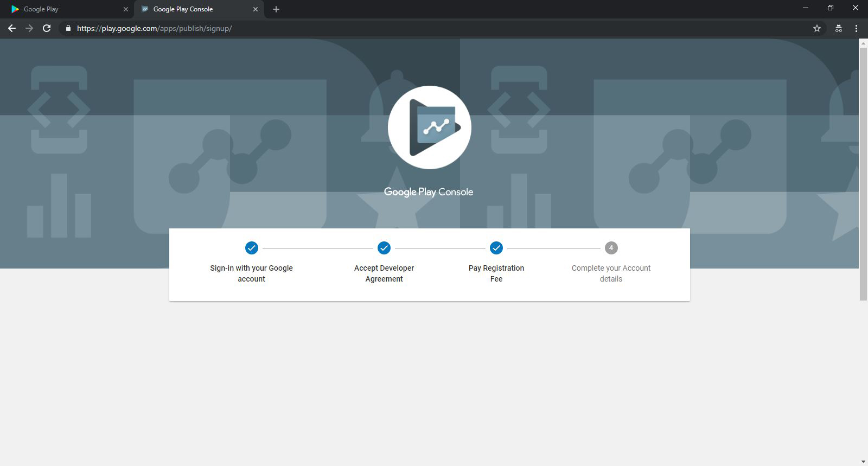Go back to the previous page
The height and width of the screenshot is (466, 868).
(12, 28)
